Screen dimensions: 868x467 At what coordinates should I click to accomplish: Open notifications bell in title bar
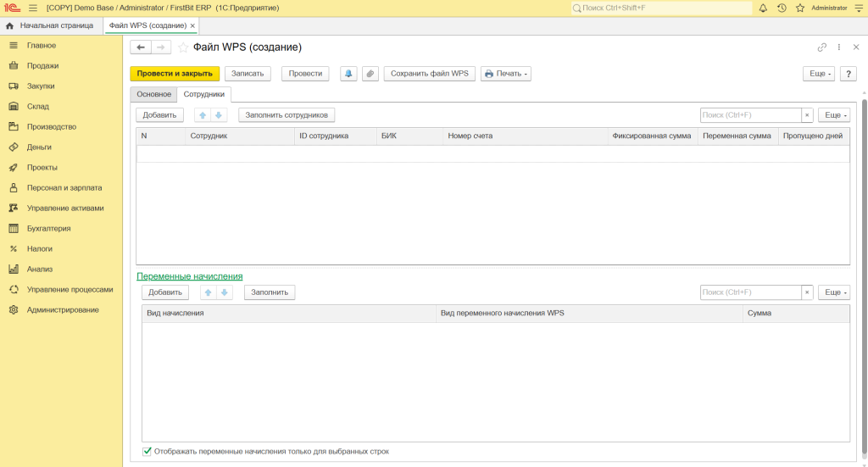[x=763, y=8]
